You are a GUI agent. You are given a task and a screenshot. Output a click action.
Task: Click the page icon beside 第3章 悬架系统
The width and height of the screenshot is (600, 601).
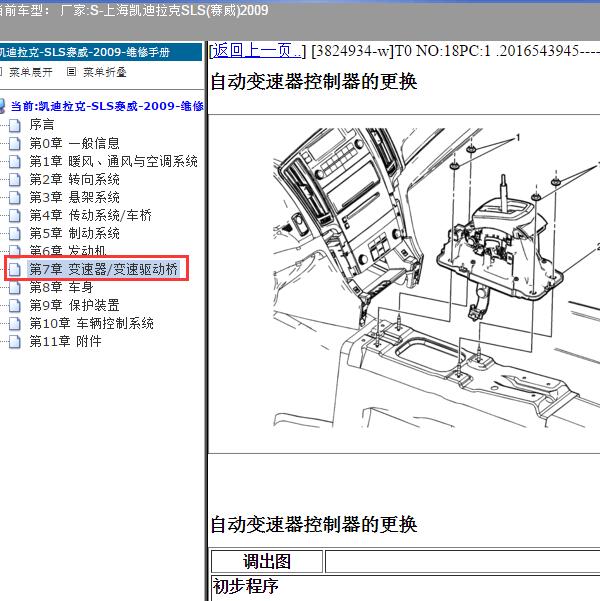(x=15, y=197)
